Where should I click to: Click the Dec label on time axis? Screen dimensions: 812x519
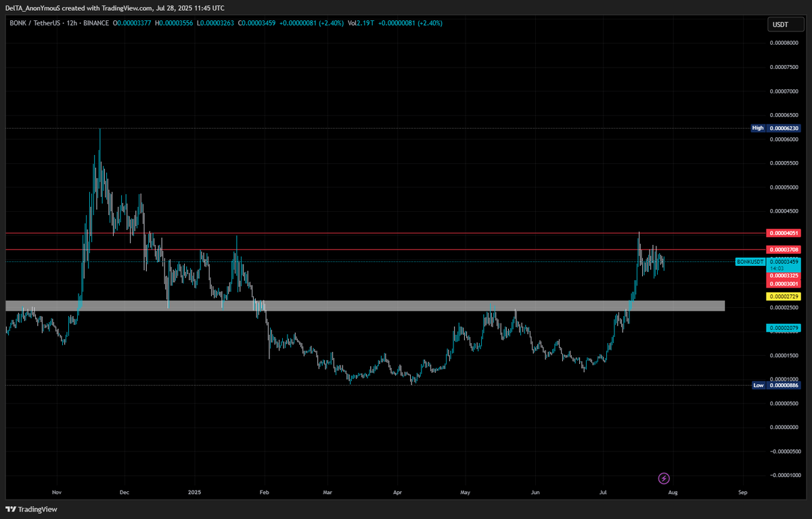click(x=124, y=493)
